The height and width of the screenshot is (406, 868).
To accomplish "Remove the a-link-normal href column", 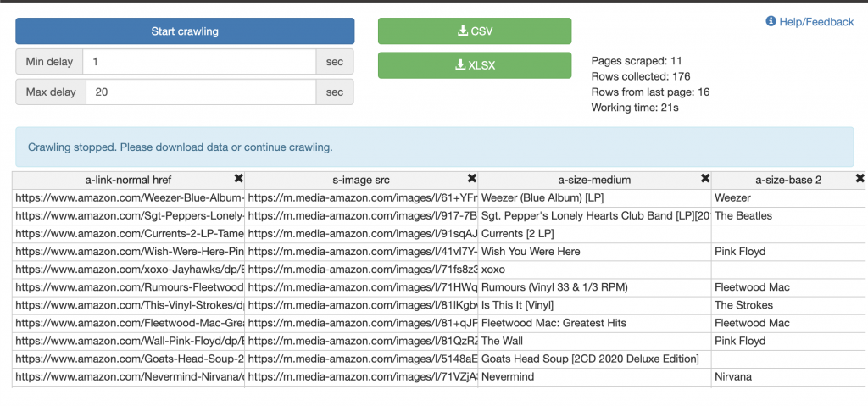I will coord(238,179).
